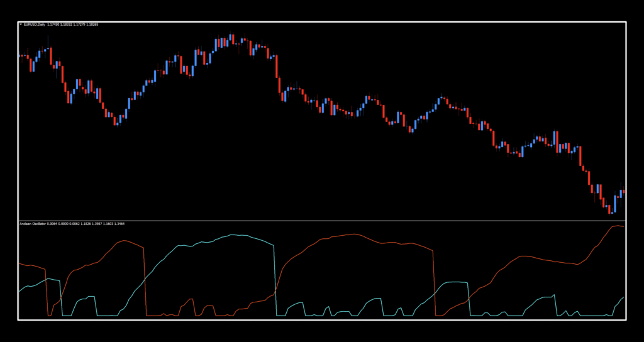Click the orange line's middle plateau top
The height and width of the screenshot is (342, 644).
pyautogui.click(x=352, y=234)
